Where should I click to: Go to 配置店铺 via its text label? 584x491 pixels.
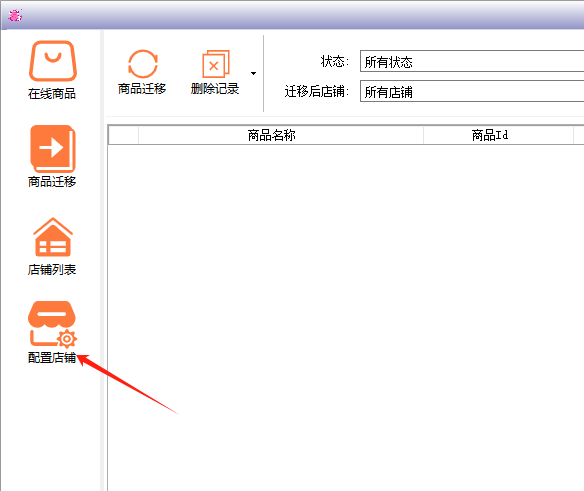pos(52,358)
